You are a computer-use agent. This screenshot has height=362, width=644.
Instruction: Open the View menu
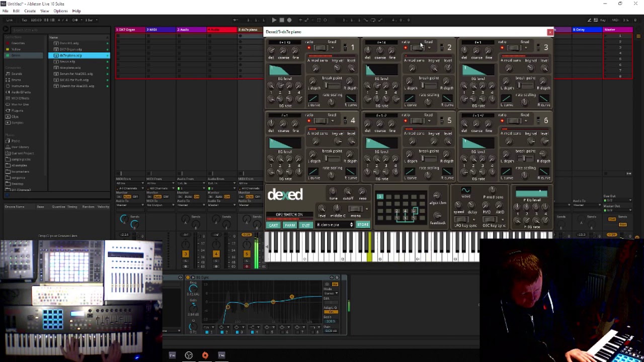click(x=45, y=11)
